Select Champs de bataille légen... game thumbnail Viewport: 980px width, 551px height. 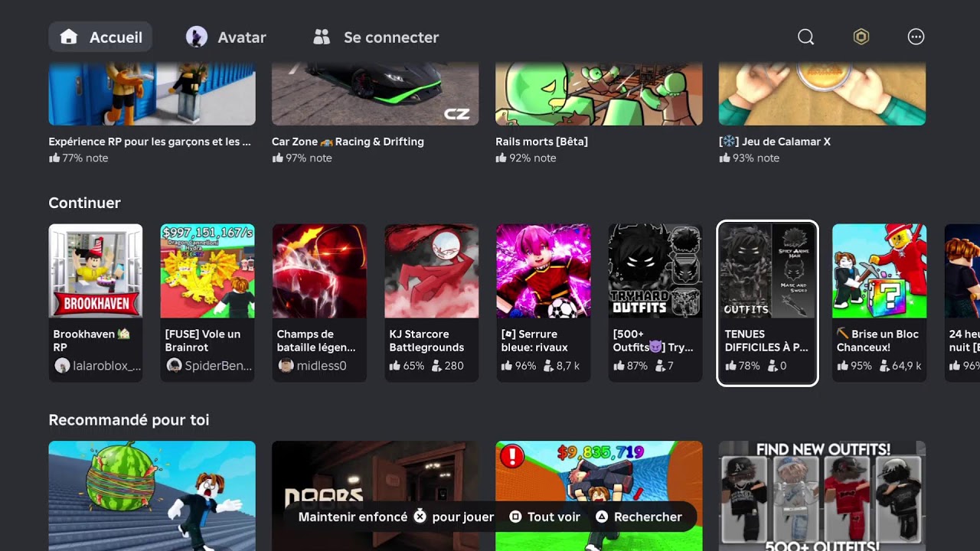319,271
